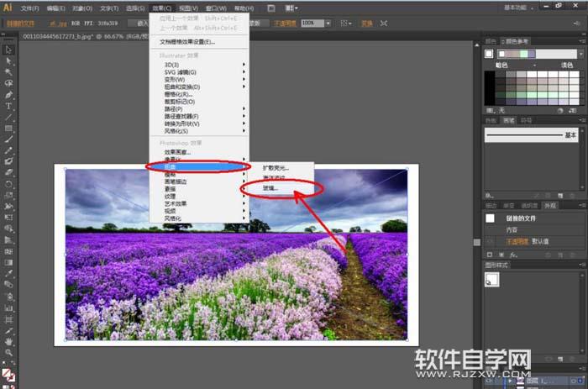Set base color swatch in color guide
The height and width of the screenshot is (389, 588).
tap(489, 54)
